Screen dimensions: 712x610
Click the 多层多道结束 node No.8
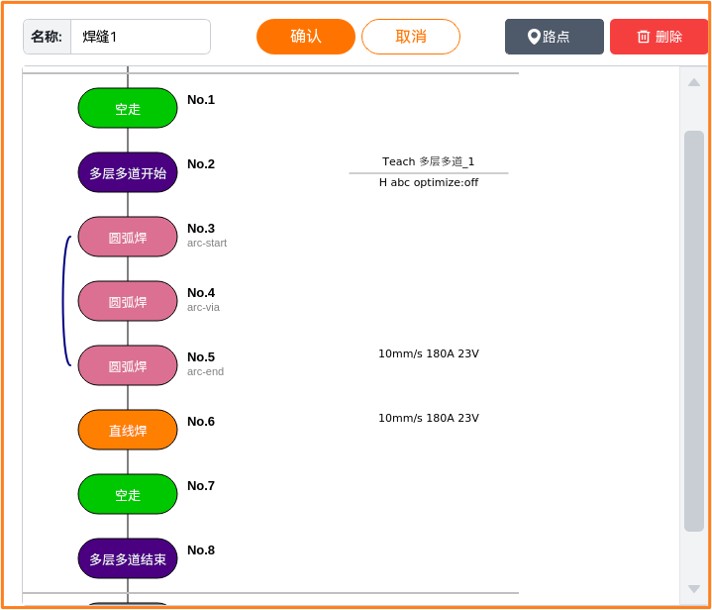pyautogui.click(x=128, y=558)
